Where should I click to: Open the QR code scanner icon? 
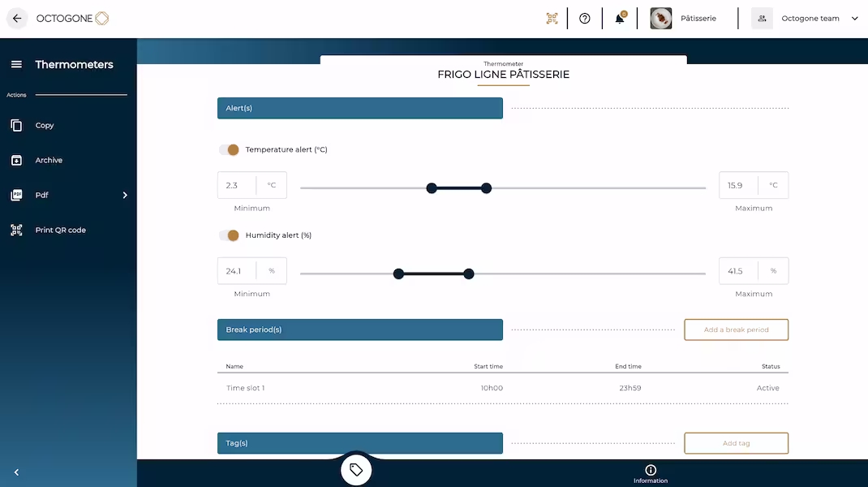point(552,19)
